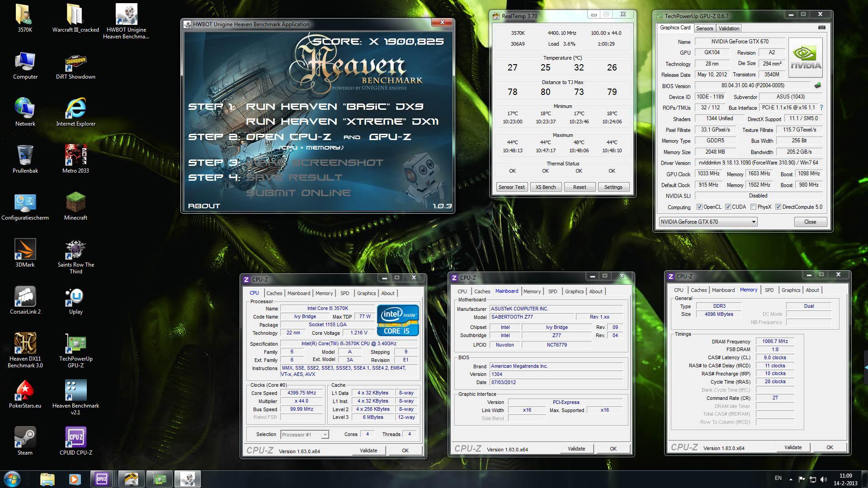Open the 3570K folder on the desktop
Image resolution: width=868 pixels, height=488 pixels.
[25, 18]
